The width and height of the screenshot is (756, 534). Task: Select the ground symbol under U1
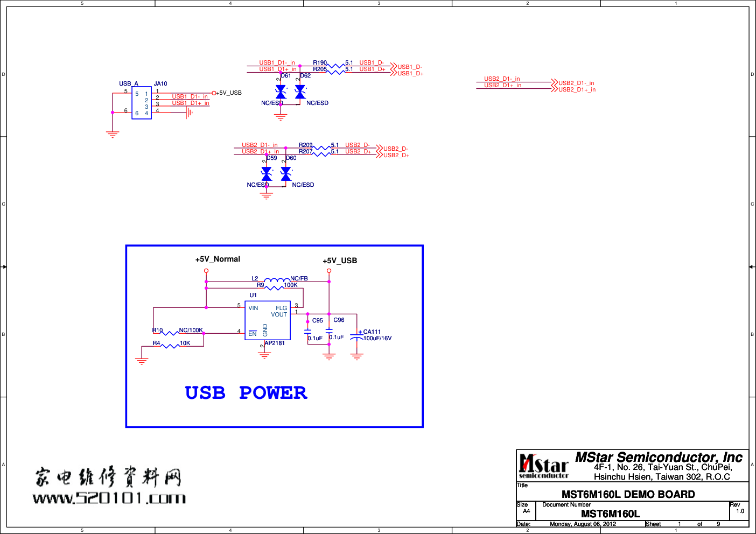pyautogui.click(x=264, y=355)
